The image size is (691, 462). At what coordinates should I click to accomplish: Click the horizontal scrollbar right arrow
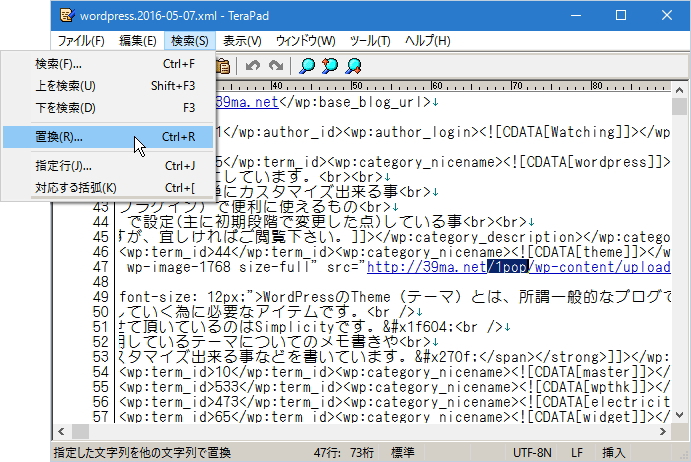663,432
